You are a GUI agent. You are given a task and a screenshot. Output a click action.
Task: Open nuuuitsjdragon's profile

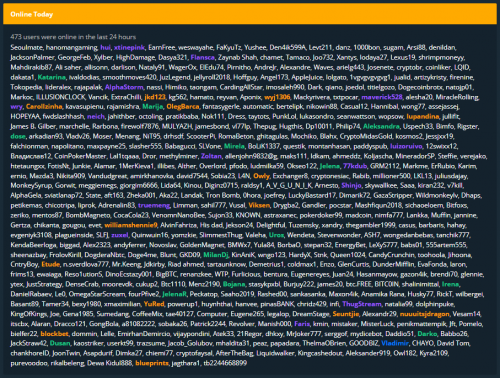click(x=424, y=314)
